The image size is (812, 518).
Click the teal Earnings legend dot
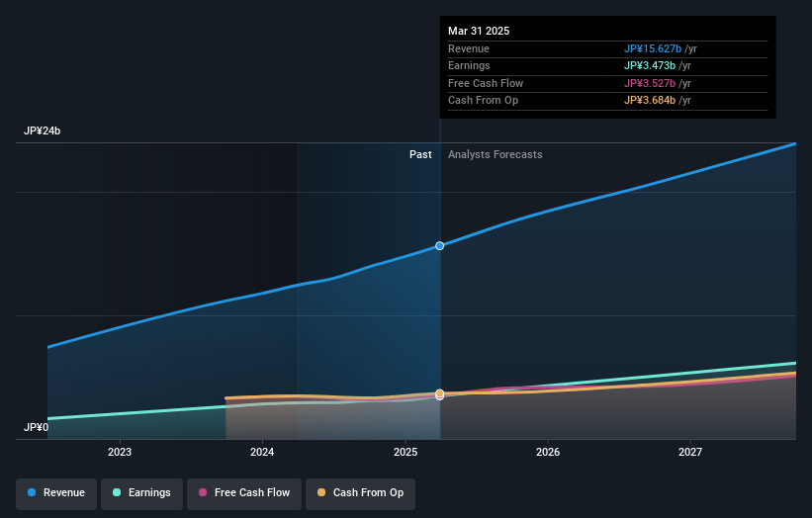click(x=117, y=492)
